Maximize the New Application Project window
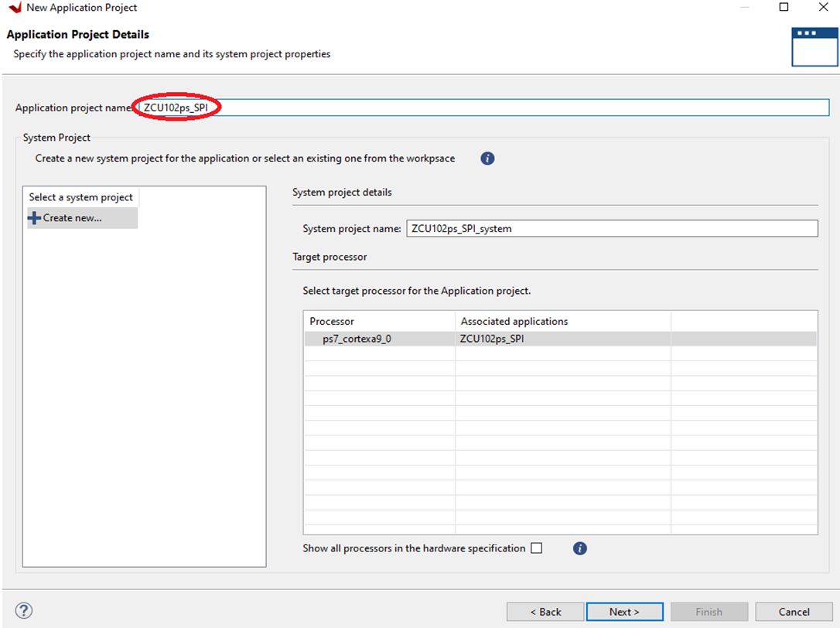 pyautogui.click(x=784, y=8)
